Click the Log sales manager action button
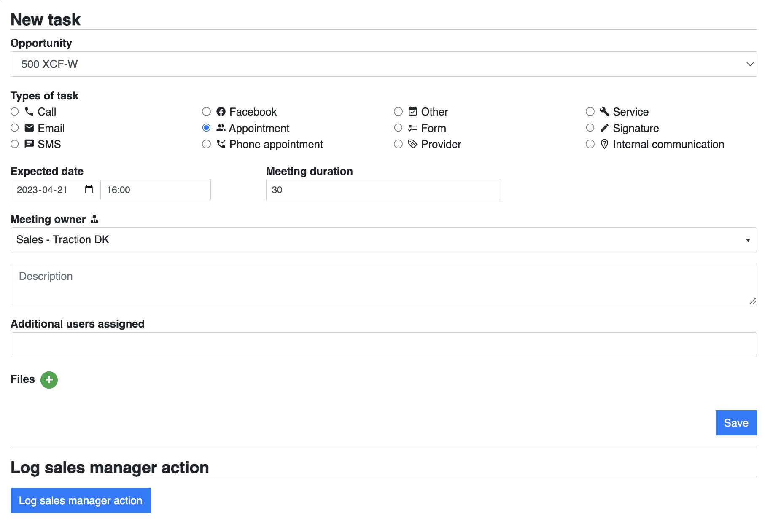765x532 pixels. (81, 500)
